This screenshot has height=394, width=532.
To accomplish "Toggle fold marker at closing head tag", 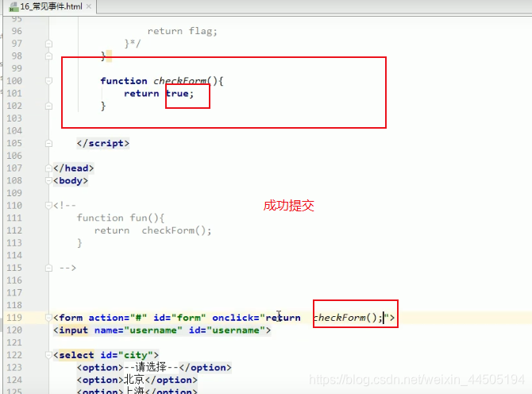I will click(x=49, y=168).
